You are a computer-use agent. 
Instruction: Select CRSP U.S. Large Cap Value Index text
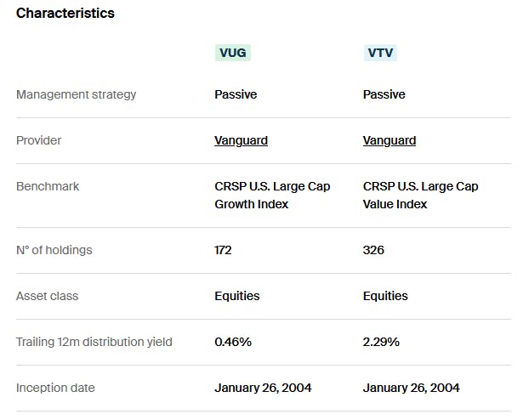(x=420, y=195)
